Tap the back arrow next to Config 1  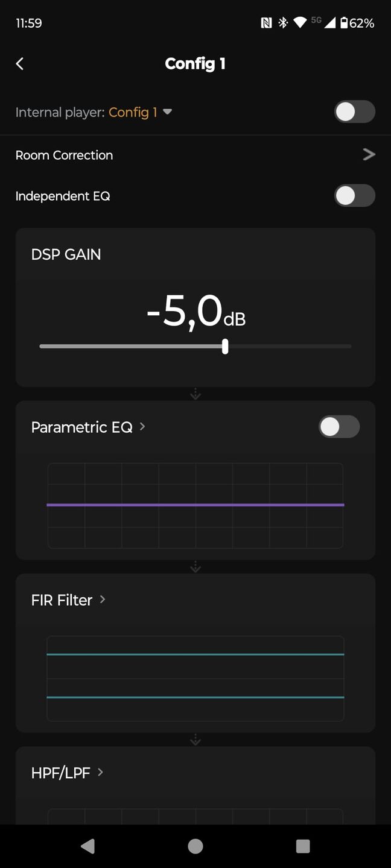[20, 63]
